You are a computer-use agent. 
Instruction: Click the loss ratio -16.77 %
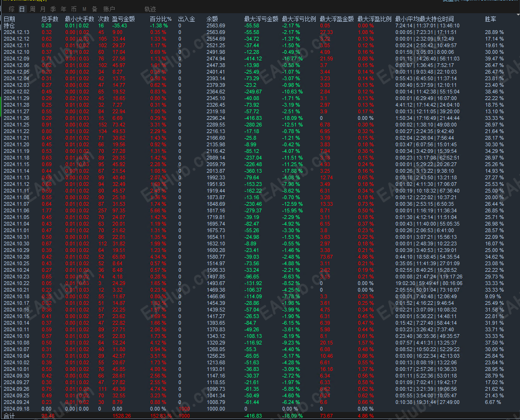(293, 59)
